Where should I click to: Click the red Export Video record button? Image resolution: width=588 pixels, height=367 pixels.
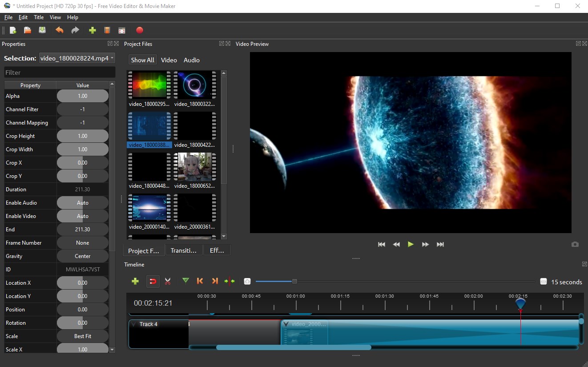tap(140, 30)
